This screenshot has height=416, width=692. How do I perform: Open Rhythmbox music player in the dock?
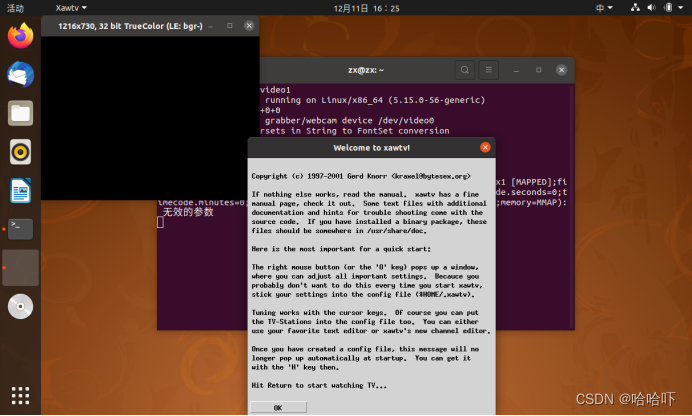[20, 152]
